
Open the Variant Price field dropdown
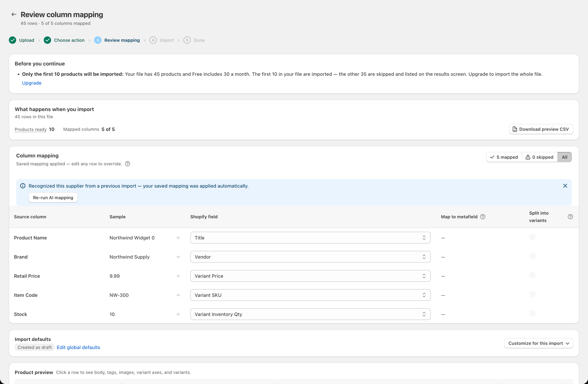(310, 276)
